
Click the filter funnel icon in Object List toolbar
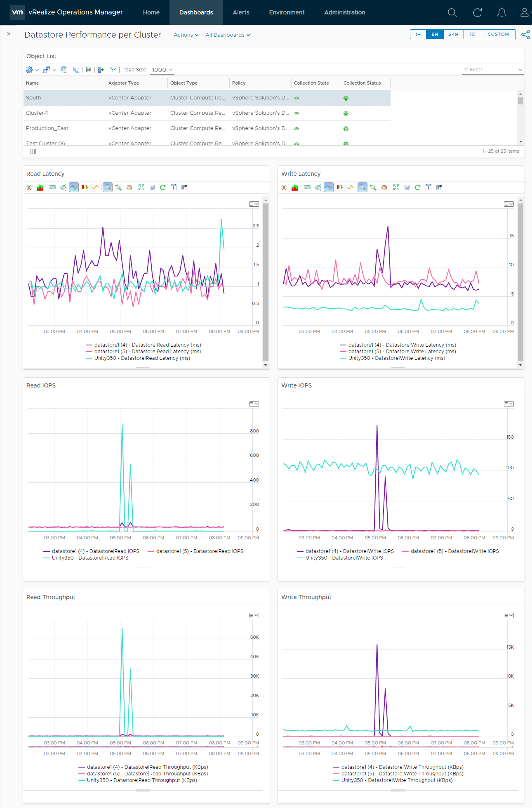[113, 70]
